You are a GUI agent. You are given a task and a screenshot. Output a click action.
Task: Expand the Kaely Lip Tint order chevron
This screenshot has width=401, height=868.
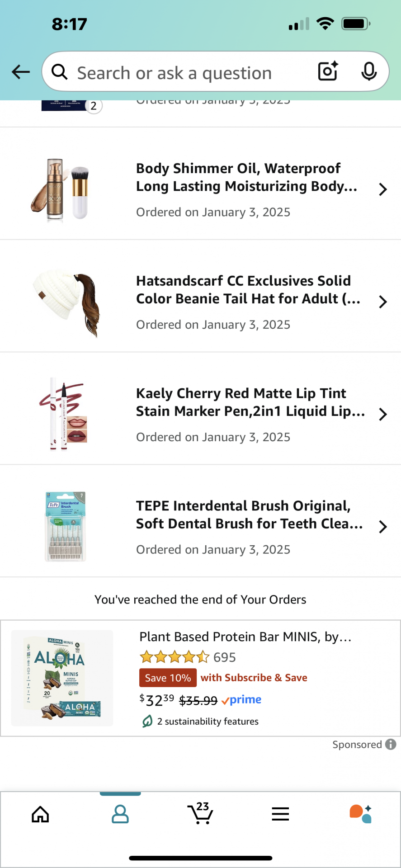(x=382, y=414)
